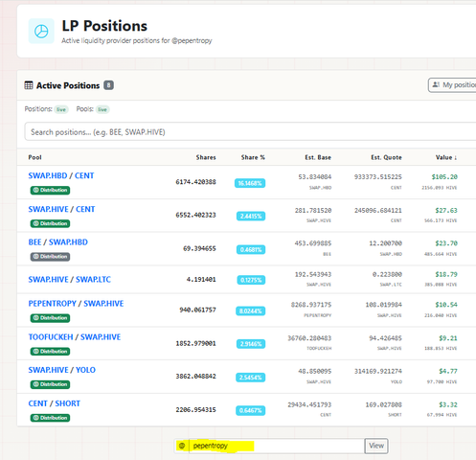This screenshot has height=460, width=476.
Task: Click the $9.21 value cell
Action: coord(448,338)
